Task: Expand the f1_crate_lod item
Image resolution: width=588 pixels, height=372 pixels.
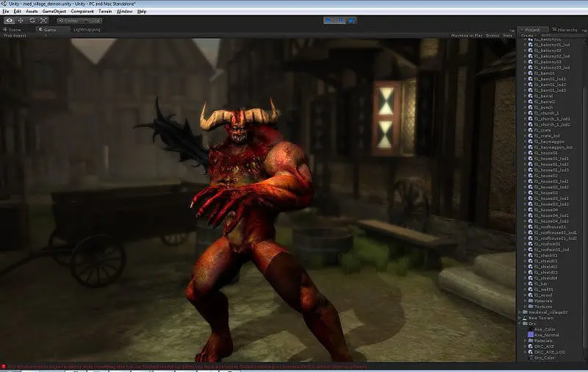Action: tap(525, 136)
